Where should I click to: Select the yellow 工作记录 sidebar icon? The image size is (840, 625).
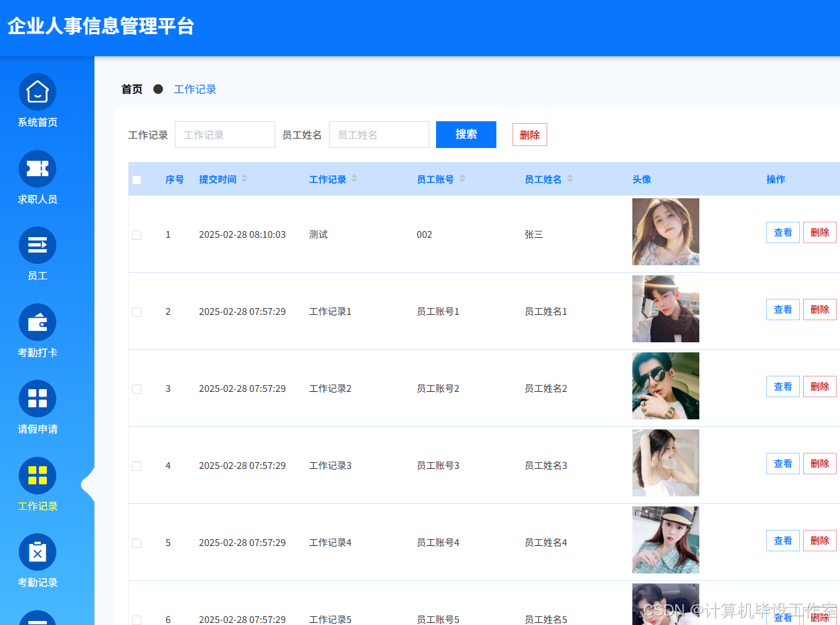38,476
